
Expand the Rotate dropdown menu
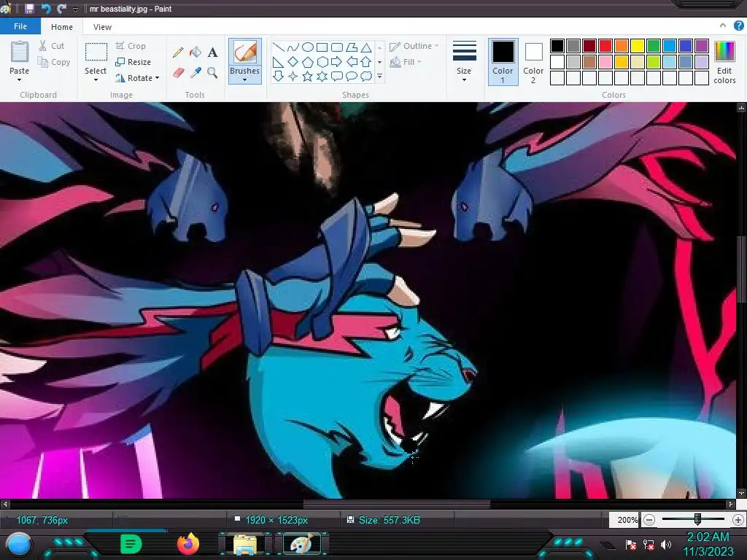coord(158,78)
